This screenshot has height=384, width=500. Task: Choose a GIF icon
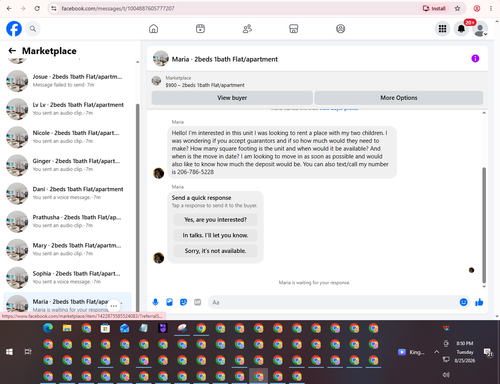coord(198,302)
